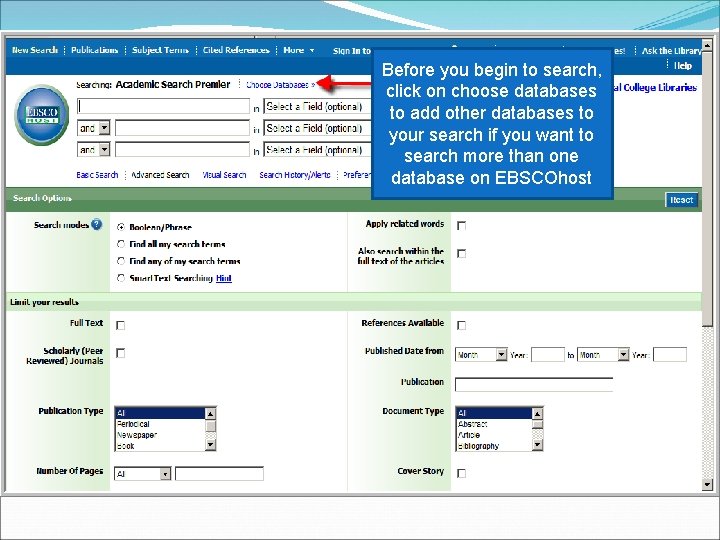Select Book in Publication Type list

click(x=126, y=446)
